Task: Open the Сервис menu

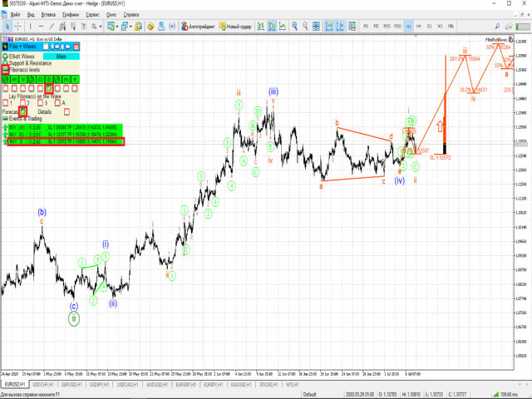Action: (x=92, y=15)
